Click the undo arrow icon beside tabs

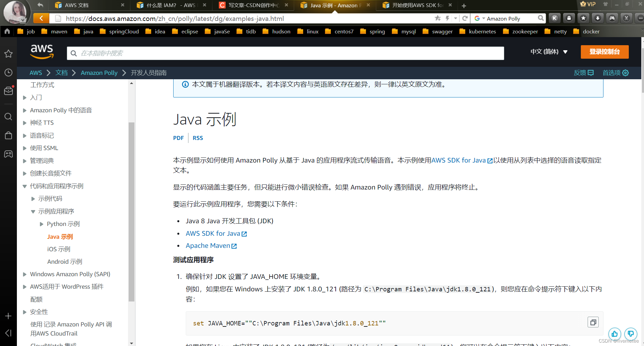pyautogui.click(x=40, y=5)
